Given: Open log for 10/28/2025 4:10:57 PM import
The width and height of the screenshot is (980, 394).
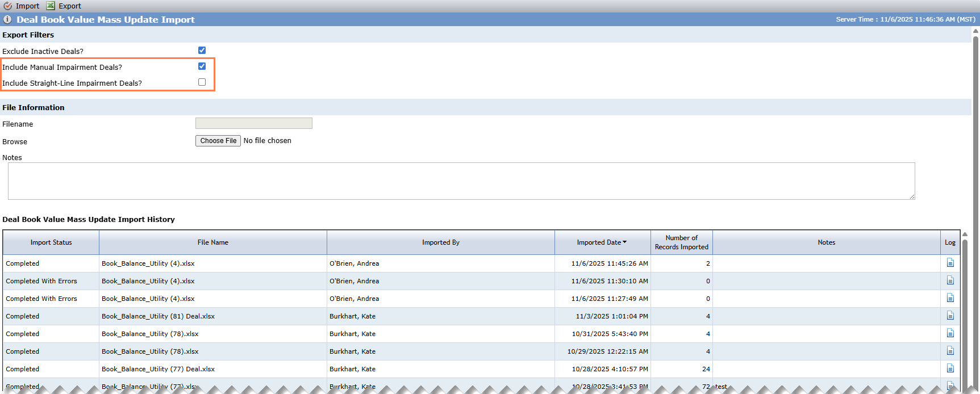Looking at the screenshot, I should [950, 368].
